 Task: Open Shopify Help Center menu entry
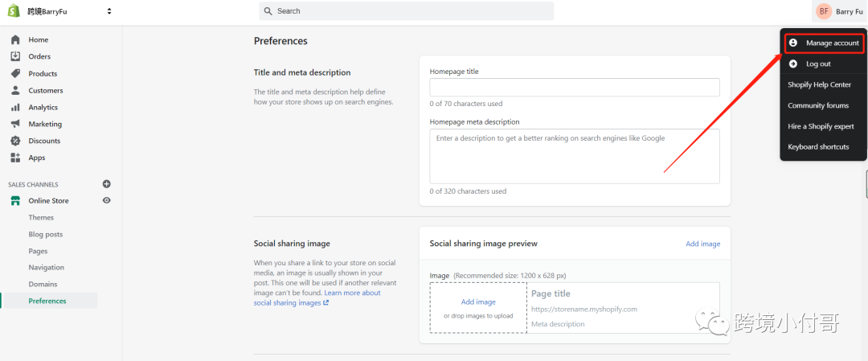click(x=819, y=84)
